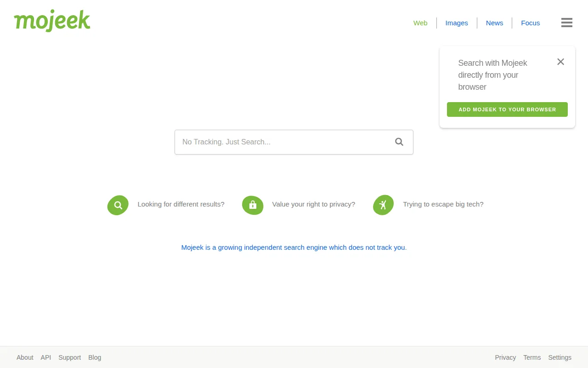Image resolution: width=588 pixels, height=368 pixels.
Task: Open the Terms footer link
Action: [532, 357]
